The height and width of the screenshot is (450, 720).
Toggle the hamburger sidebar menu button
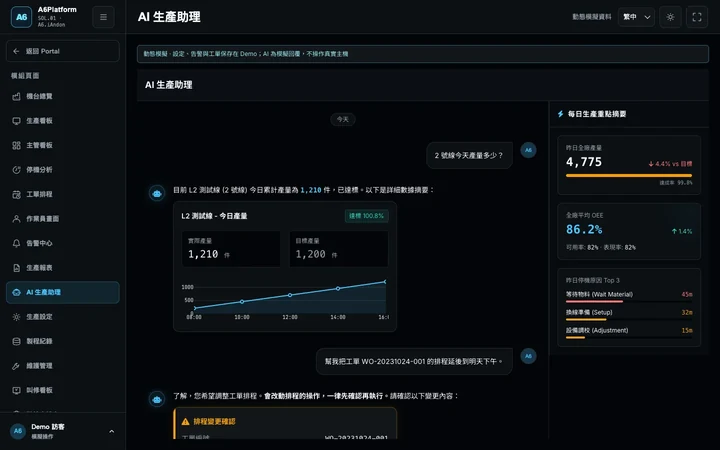tap(103, 17)
